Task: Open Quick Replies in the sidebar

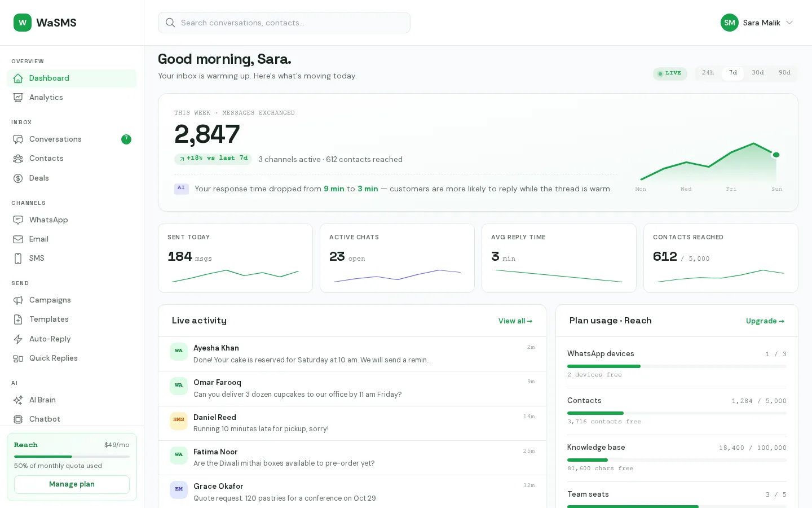Action: click(x=72, y=358)
